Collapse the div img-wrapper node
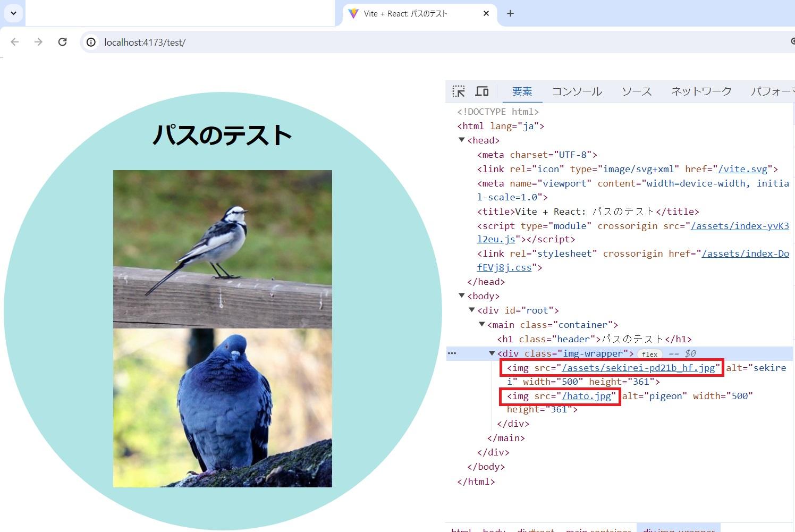This screenshot has height=532, width=795. 492,353
